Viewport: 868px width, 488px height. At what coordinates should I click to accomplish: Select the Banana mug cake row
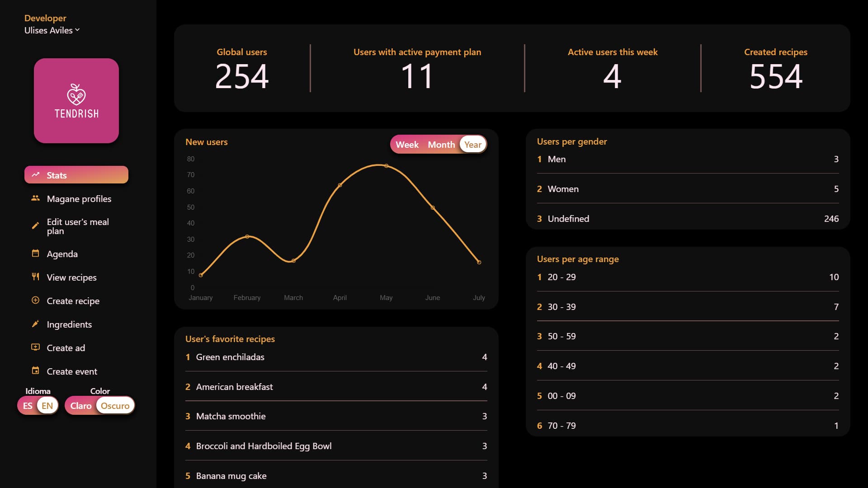click(336, 476)
